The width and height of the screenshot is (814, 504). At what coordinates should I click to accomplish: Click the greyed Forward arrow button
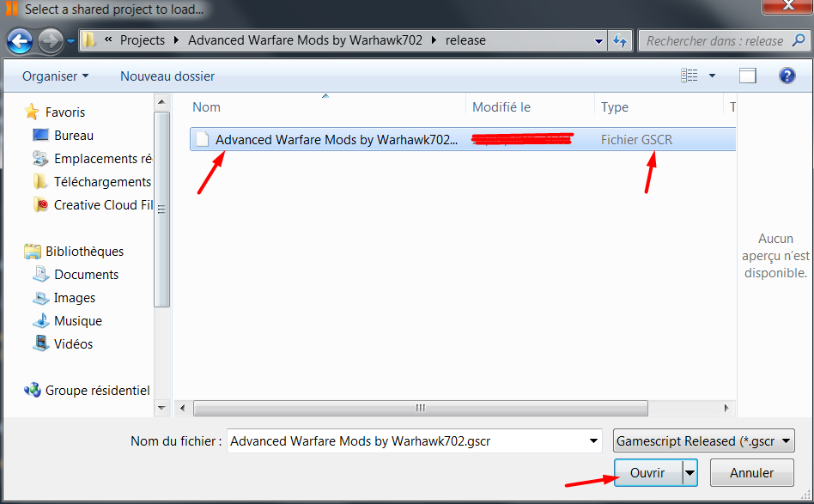(51, 41)
